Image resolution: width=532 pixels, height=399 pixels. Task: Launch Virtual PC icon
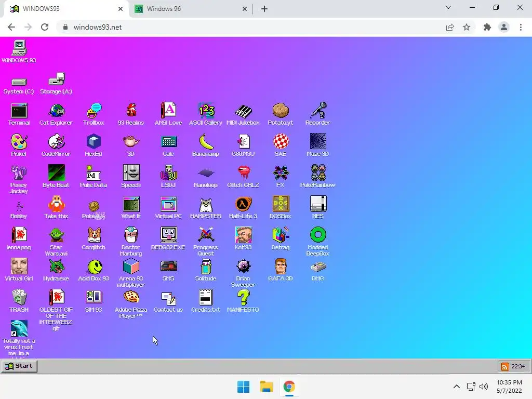coord(168,208)
